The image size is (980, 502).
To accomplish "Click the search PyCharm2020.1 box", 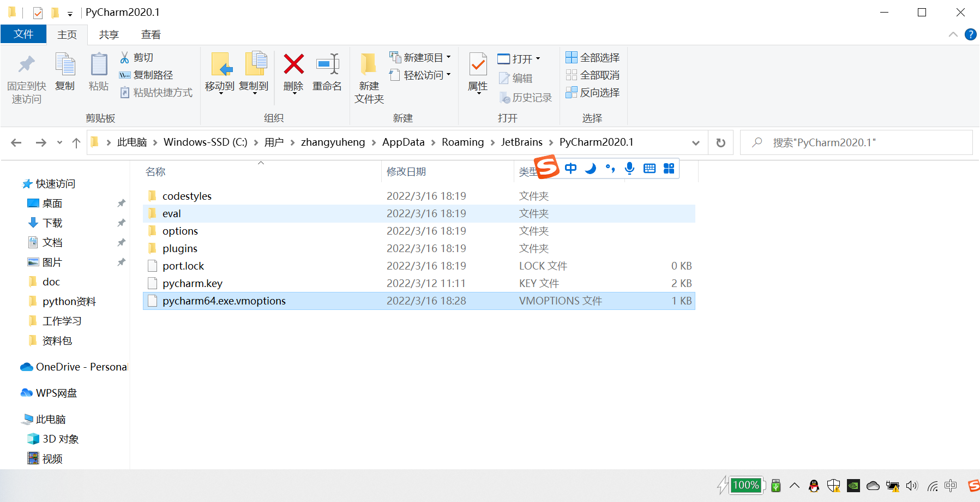I will tap(856, 142).
